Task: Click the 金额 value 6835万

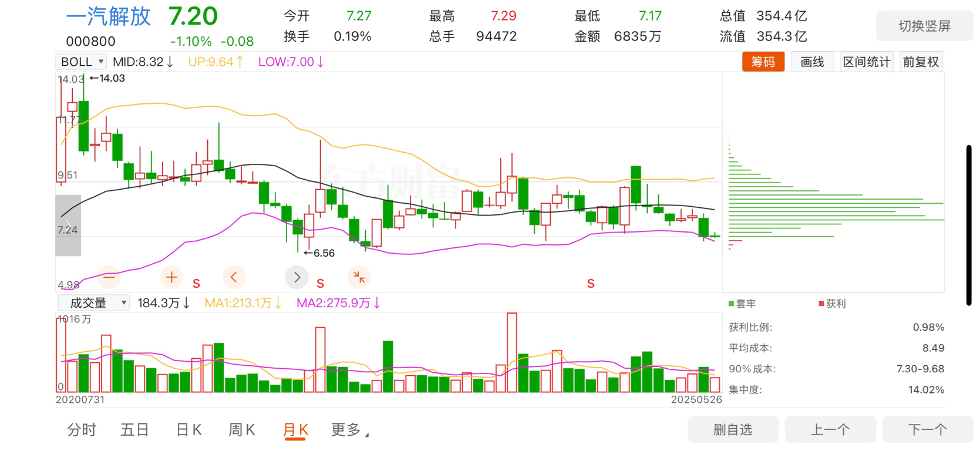Action: pyautogui.click(x=638, y=36)
